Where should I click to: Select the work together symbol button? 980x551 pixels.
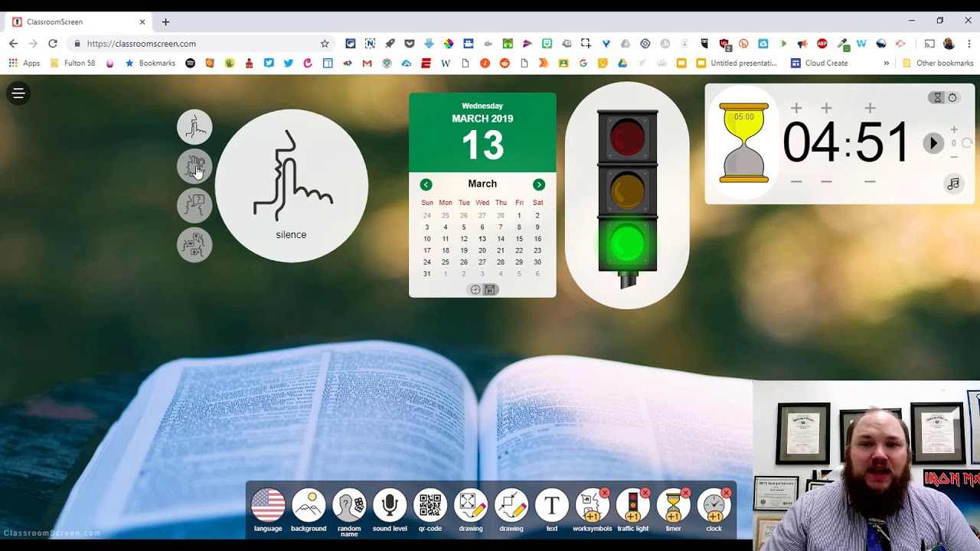click(194, 244)
